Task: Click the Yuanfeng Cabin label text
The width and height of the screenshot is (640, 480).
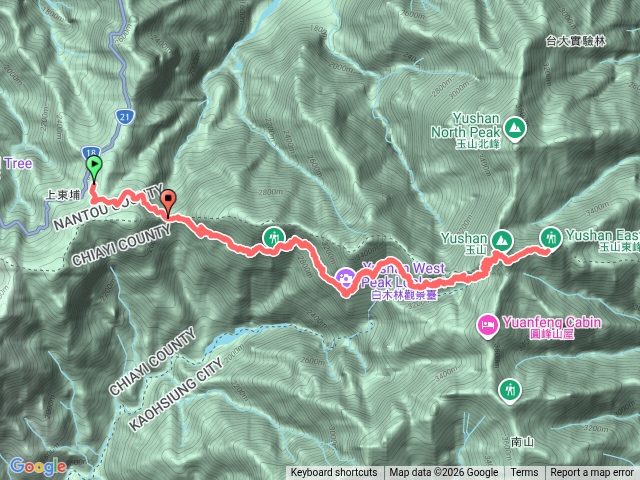Action: tap(552, 322)
